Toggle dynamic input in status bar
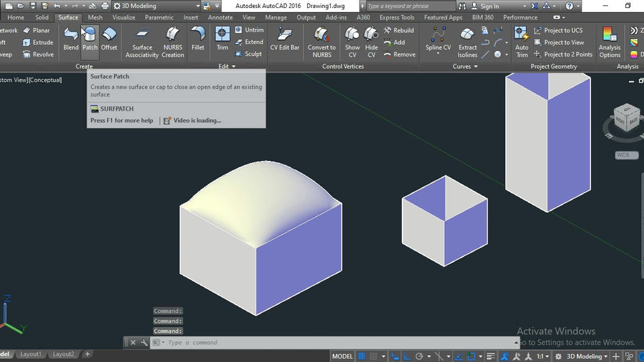The image size is (644, 362). (394, 356)
